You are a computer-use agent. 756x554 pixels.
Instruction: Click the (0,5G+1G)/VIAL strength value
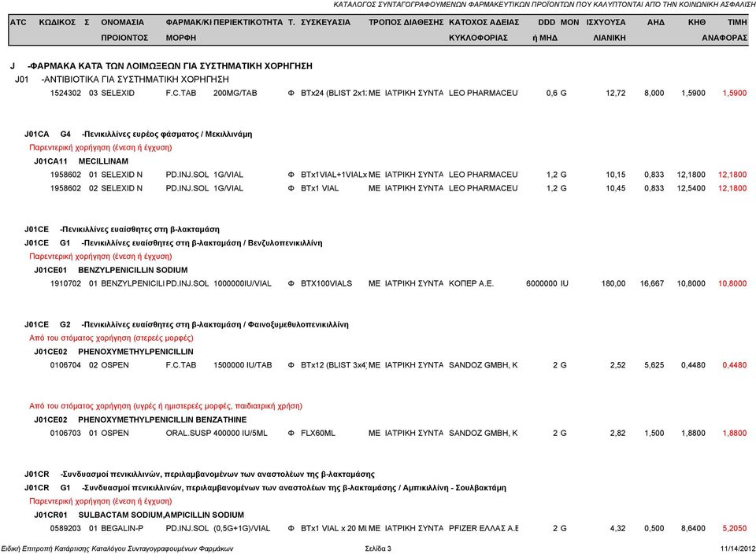[242, 529]
